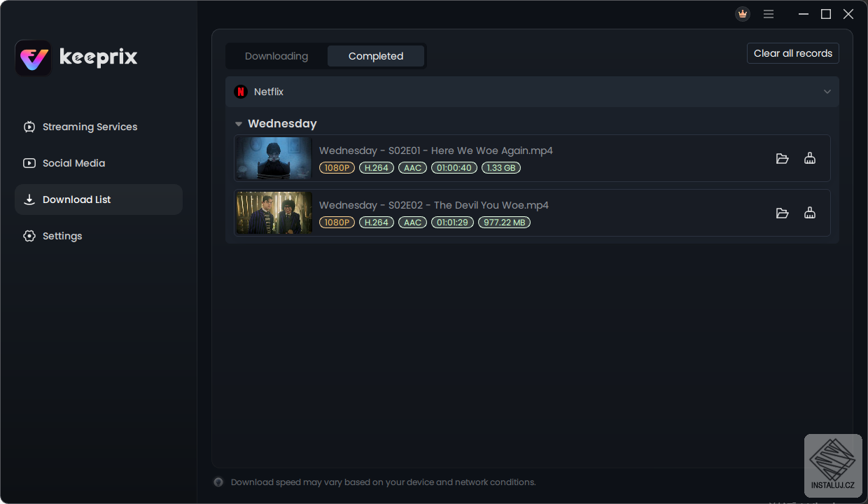Click the Keeprix logo icon
This screenshot has width=868, height=504.
(x=33, y=57)
